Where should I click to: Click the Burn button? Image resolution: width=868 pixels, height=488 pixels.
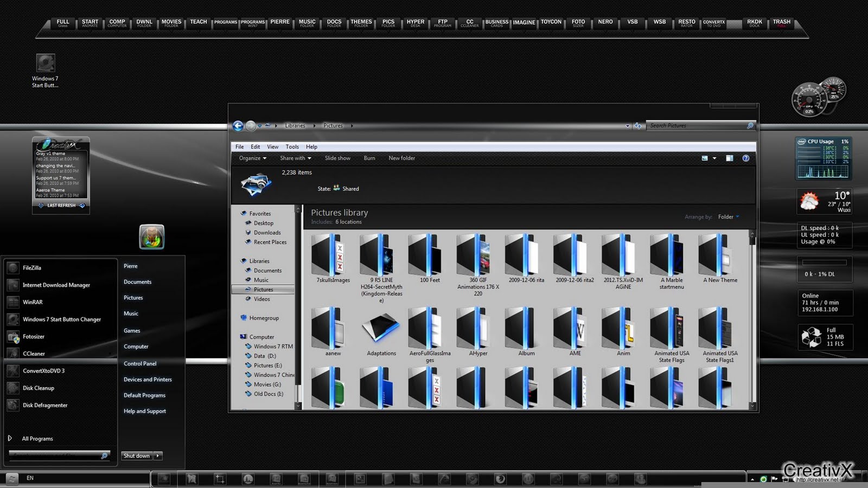pos(369,158)
